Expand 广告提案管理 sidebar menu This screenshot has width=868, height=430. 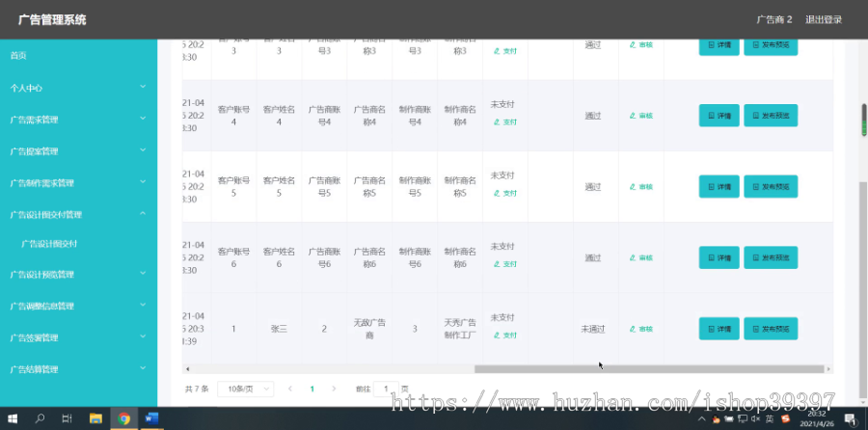coord(79,151)
